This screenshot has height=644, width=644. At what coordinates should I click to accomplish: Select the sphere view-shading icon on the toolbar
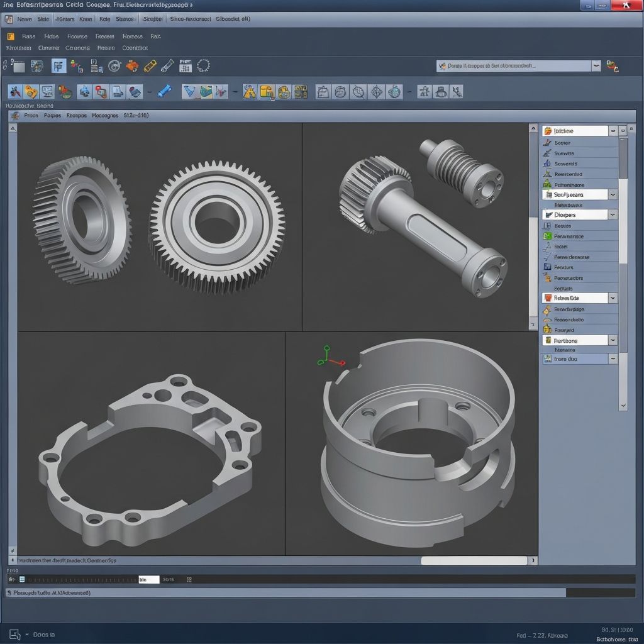click(x=341, y=92)
